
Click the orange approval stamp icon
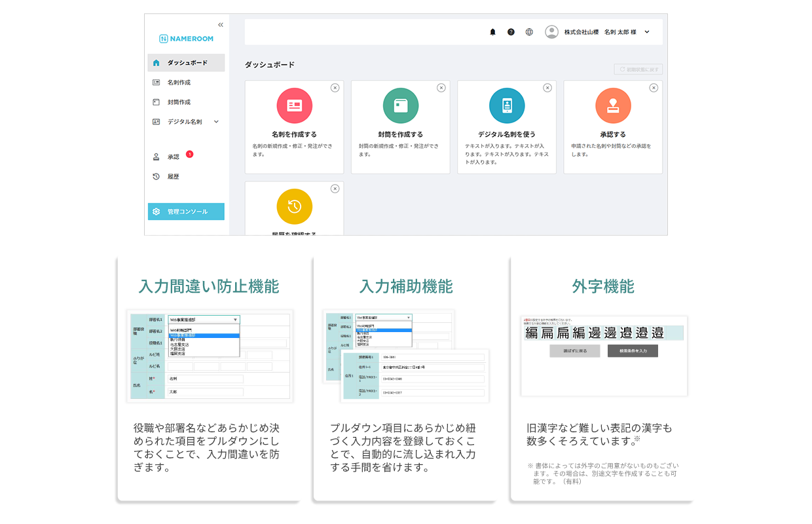[x=613, y=105]
